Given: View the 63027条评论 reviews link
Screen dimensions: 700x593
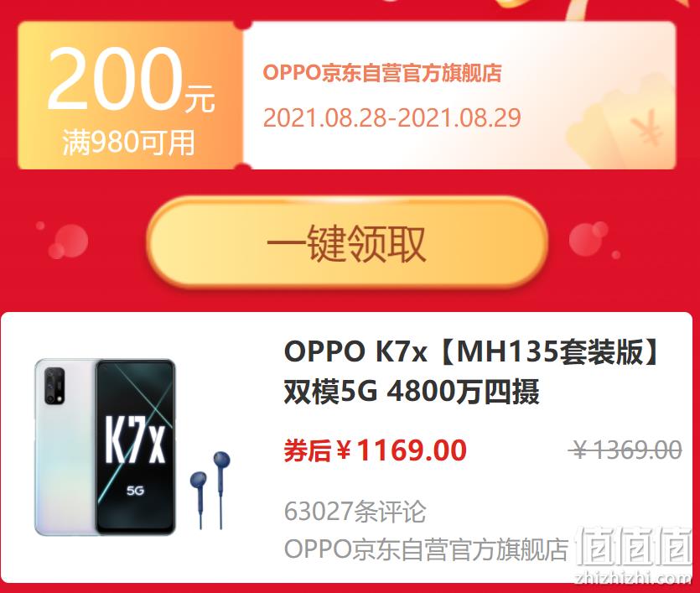Looking at the screenshot, I should tap(355, 512).
